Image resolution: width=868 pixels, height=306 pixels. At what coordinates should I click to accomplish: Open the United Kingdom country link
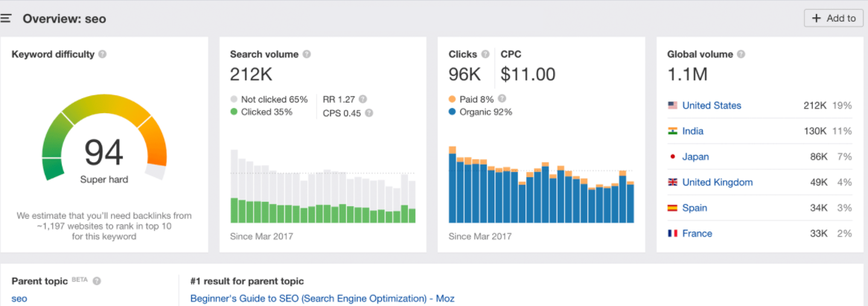(718, 182)
